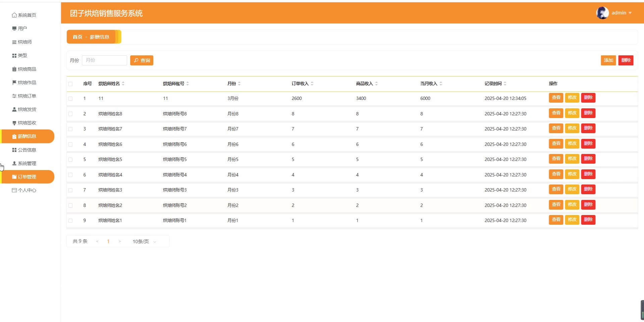Select page 1 in pagination
This screenshot has width=644, height=322.
(x=108, y=241)
